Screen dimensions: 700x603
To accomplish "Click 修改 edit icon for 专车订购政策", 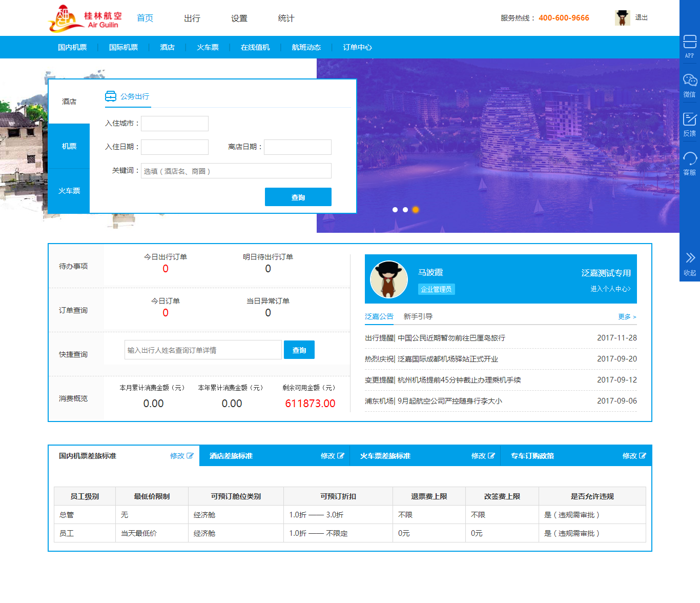I will (643, 456).
